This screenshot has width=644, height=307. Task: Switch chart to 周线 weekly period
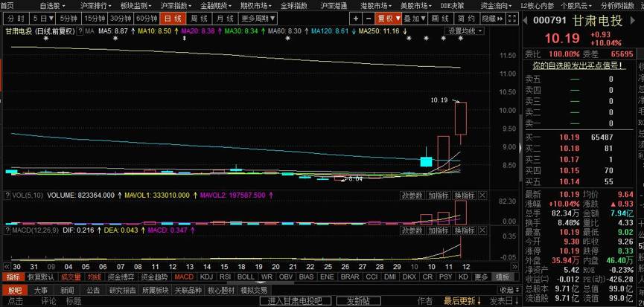click(x=199, y=18)
